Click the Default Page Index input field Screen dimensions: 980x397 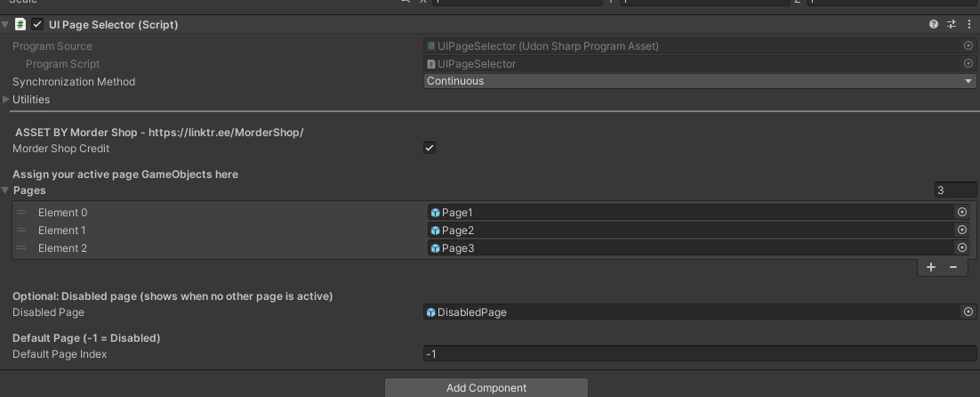[700, 354]
